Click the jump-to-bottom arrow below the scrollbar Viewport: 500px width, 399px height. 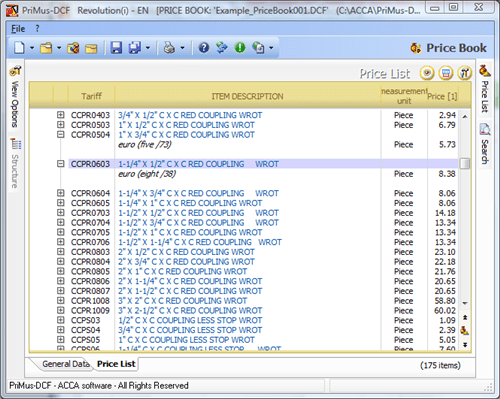coord(465,345)
